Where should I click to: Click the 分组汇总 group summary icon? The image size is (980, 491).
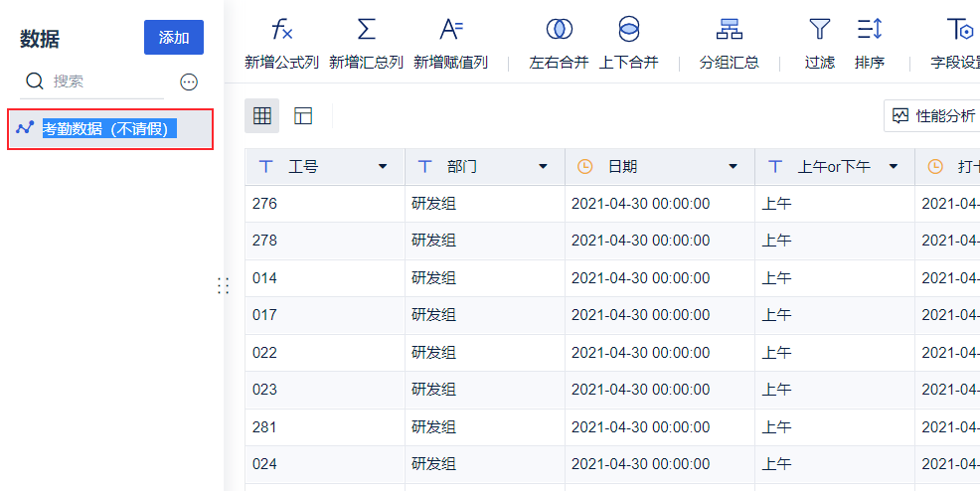click(729, 30)
